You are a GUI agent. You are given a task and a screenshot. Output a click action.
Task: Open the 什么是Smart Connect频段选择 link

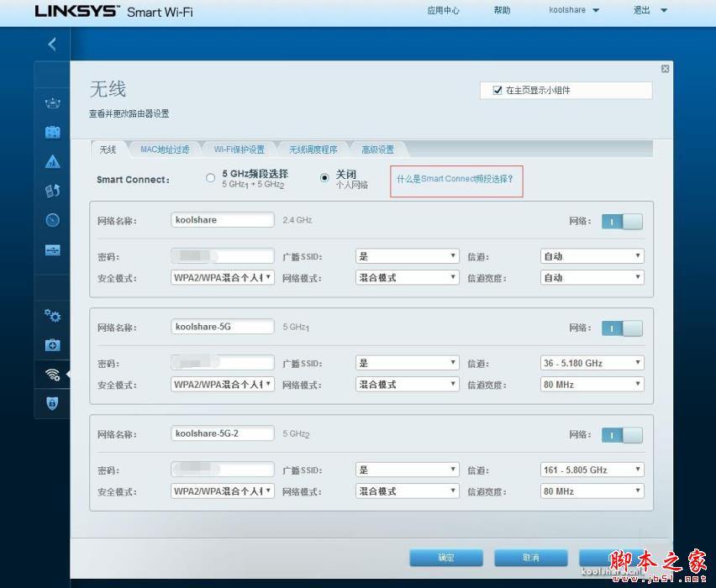(x=455, y=179)
